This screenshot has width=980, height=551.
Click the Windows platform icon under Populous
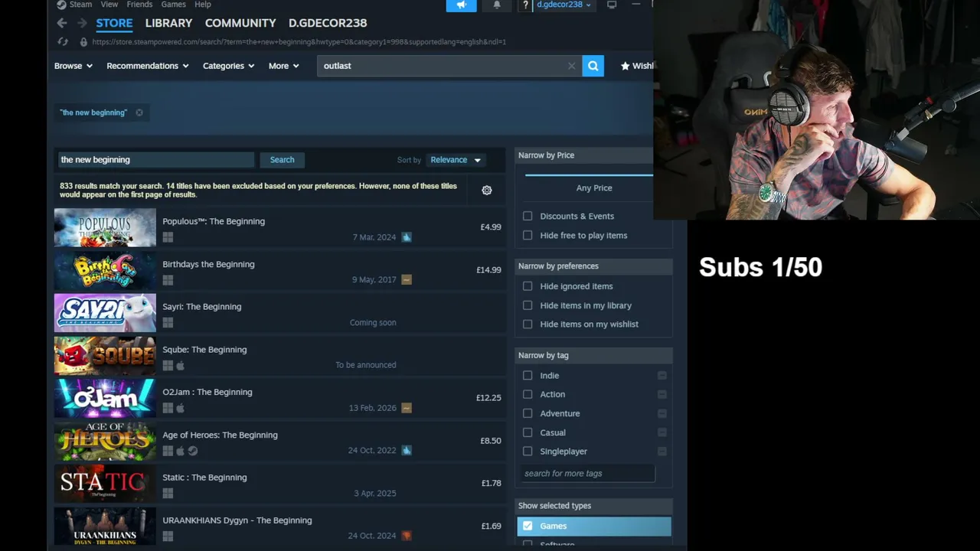coord(168,237)
